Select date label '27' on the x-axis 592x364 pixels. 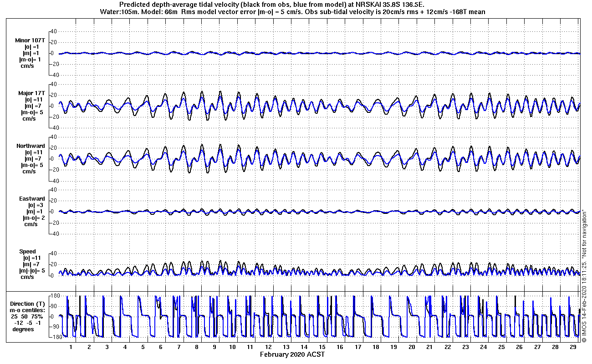pyautogui.click(x=537, y=347)
